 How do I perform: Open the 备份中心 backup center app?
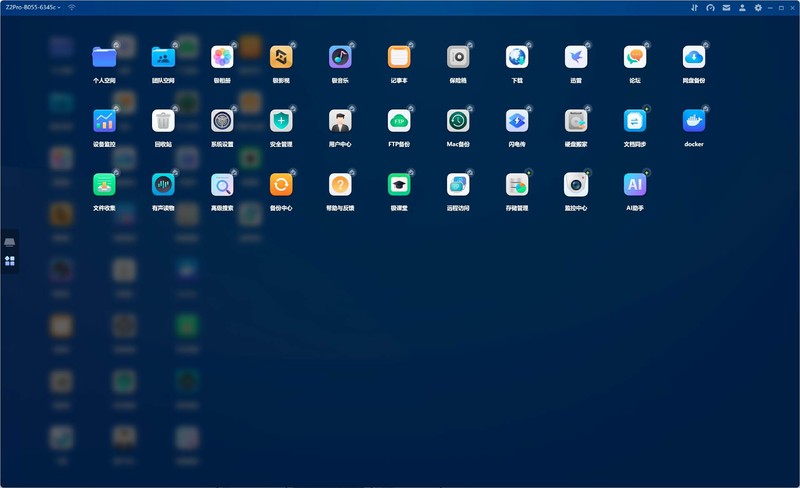pos(281,185)
